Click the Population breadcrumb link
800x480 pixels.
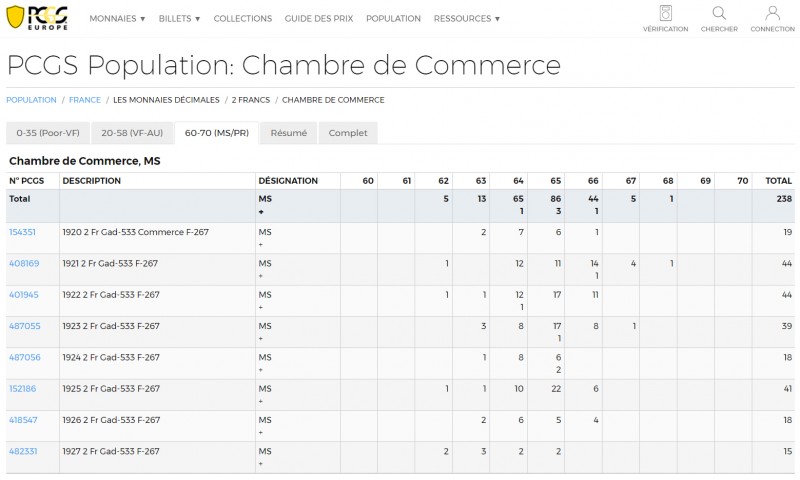[x=31, y=100]
